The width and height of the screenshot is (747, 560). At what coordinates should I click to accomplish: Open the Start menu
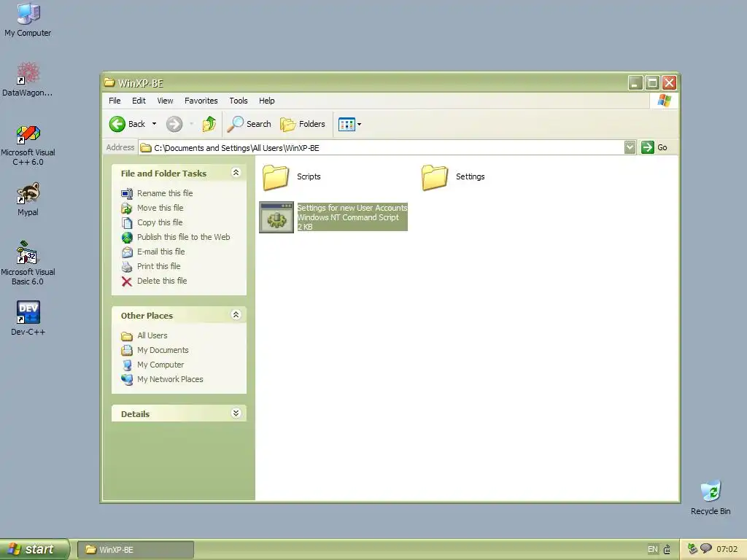tap(35, 550)
